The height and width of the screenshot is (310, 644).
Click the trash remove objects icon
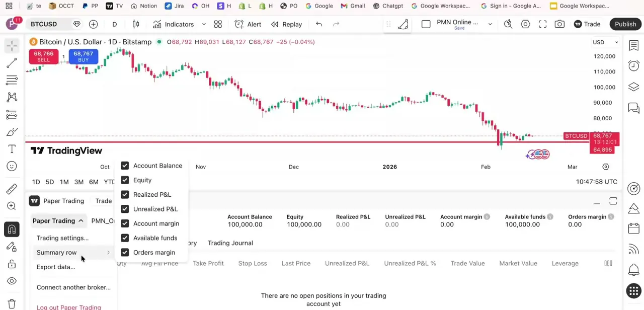pyautogui.click(x=12, y=303)
